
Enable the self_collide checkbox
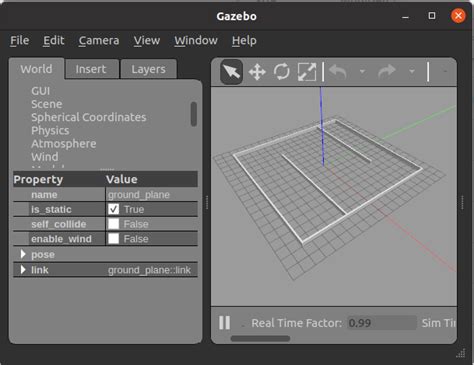tap(113, 224)
